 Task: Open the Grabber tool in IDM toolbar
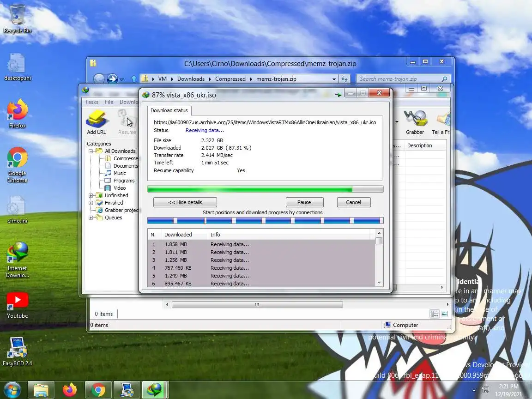coord(415,122)
